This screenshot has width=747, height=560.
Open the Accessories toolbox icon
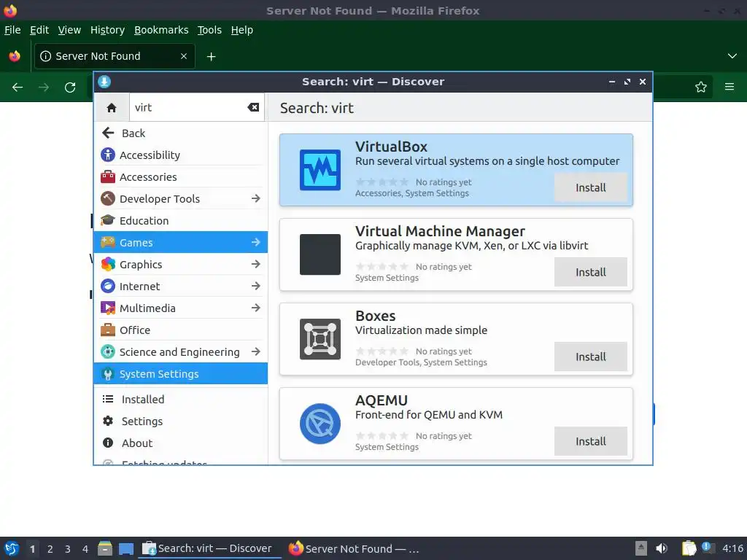click(108, 176)
